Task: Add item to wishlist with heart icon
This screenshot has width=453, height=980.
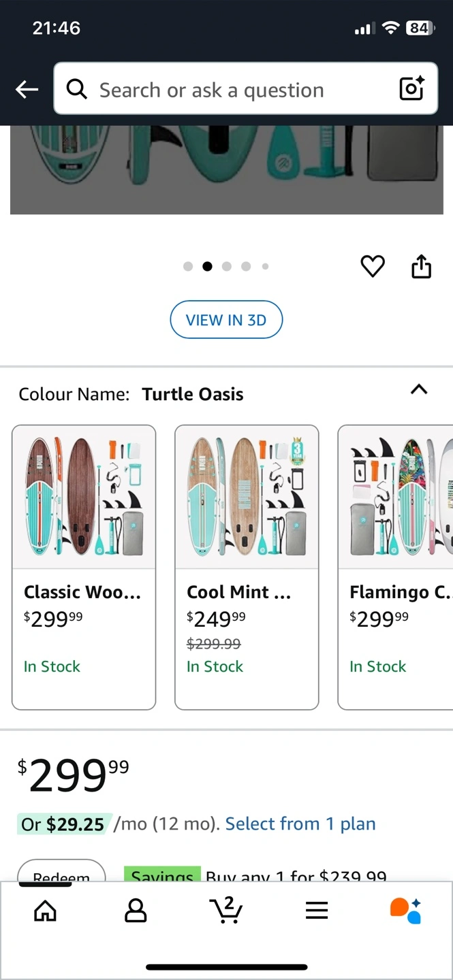Action: point(373,266)
